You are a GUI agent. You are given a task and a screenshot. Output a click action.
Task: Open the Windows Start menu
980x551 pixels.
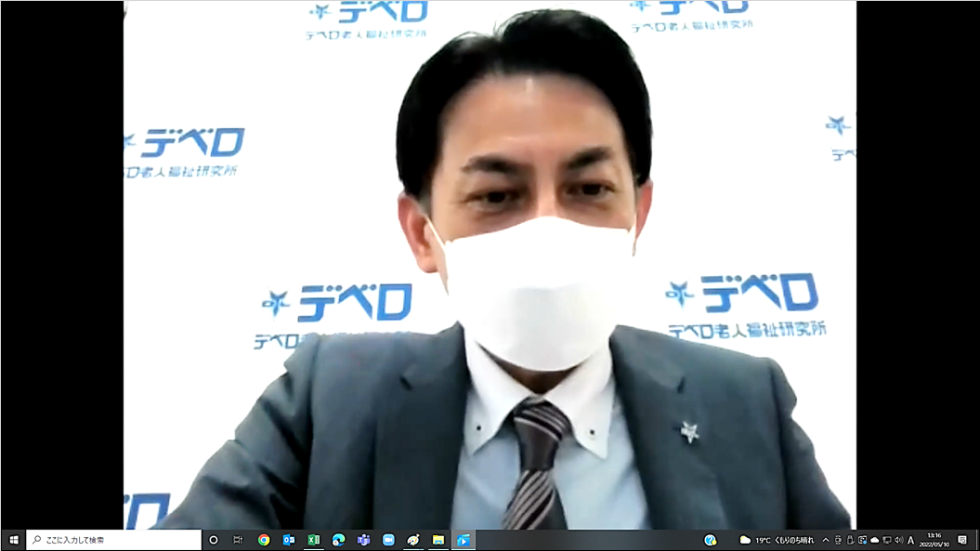click(x=13, y=540)
